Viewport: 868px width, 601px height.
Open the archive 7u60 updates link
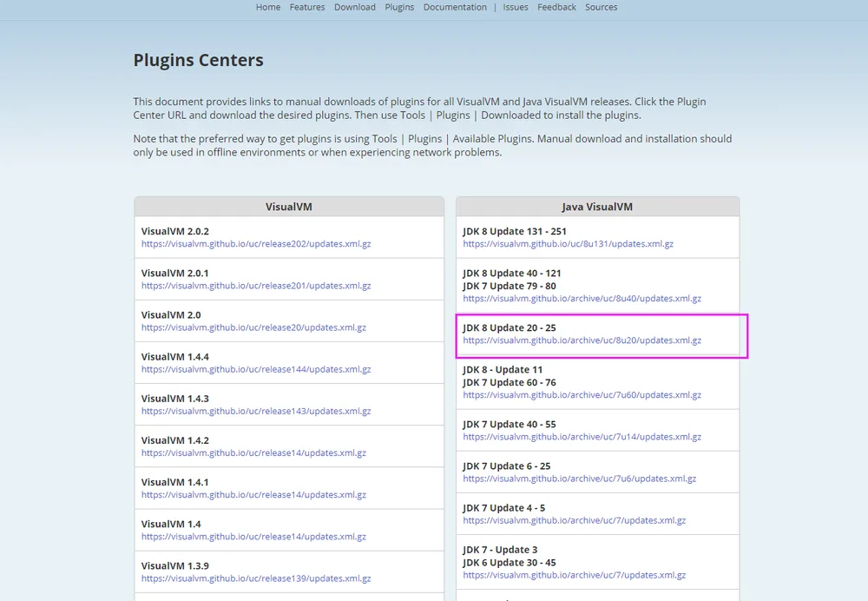click(x=582, y=395)
